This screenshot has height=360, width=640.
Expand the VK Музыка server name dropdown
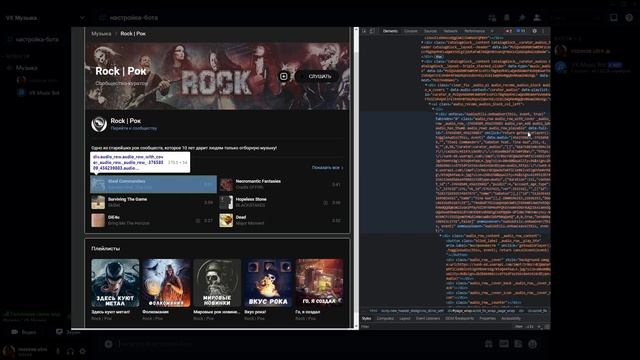[82, 18]
